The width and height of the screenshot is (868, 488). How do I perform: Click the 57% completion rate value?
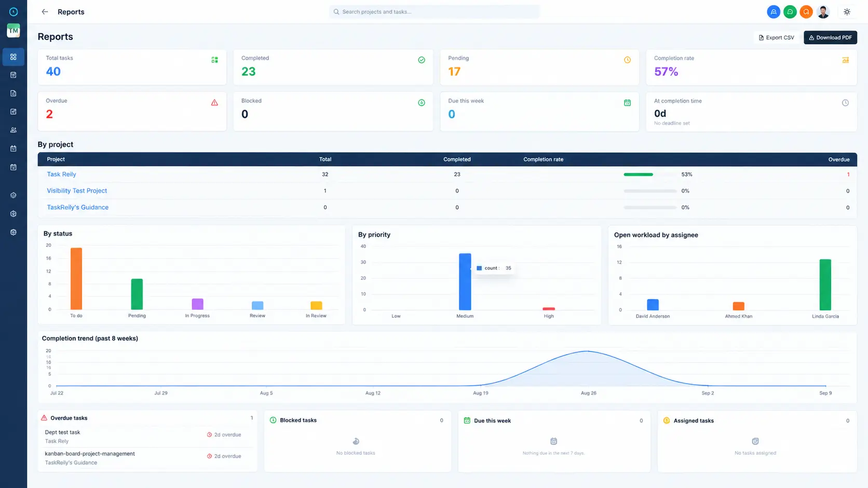click(666, 72)
